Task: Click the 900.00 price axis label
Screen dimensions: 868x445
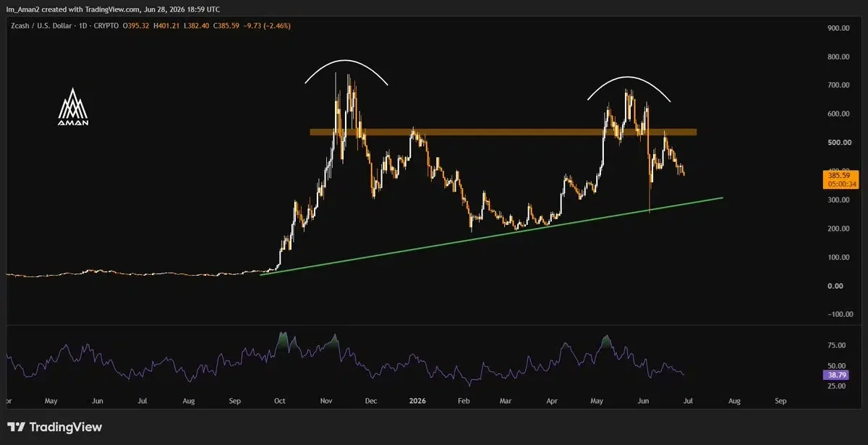Action: click(x=838, y=28)
